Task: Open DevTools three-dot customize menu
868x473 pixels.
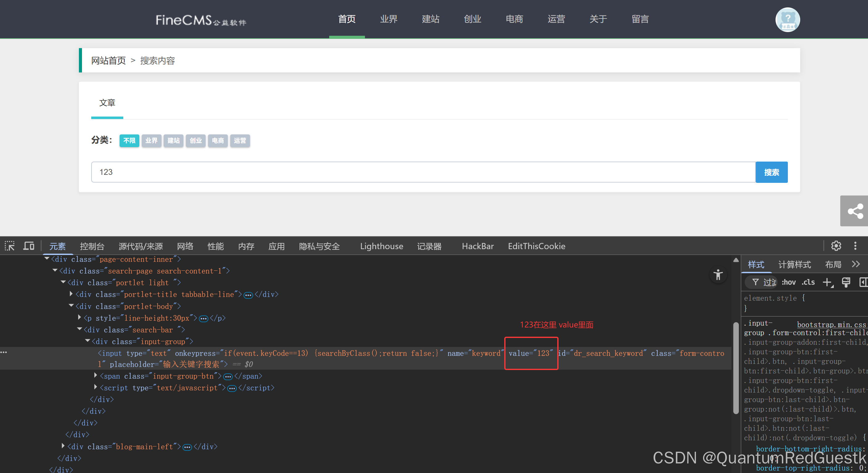Action: point(855,246)
